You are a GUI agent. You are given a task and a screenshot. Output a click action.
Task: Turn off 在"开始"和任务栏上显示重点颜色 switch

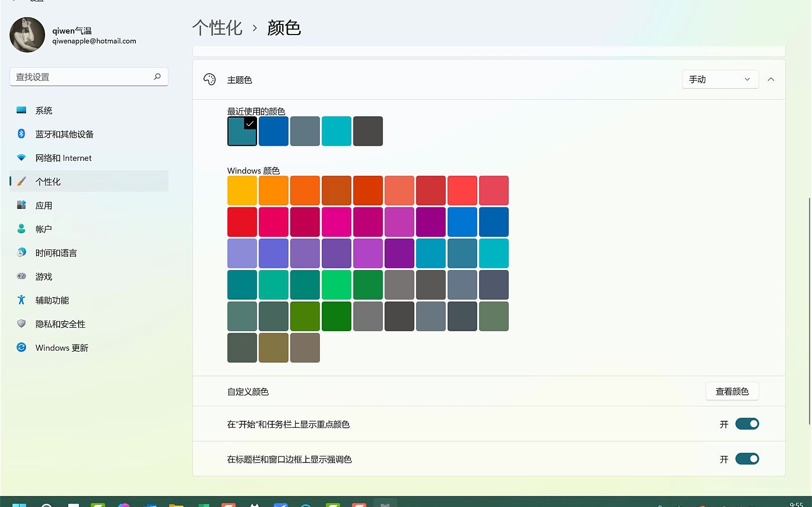(x=747, y=424)
